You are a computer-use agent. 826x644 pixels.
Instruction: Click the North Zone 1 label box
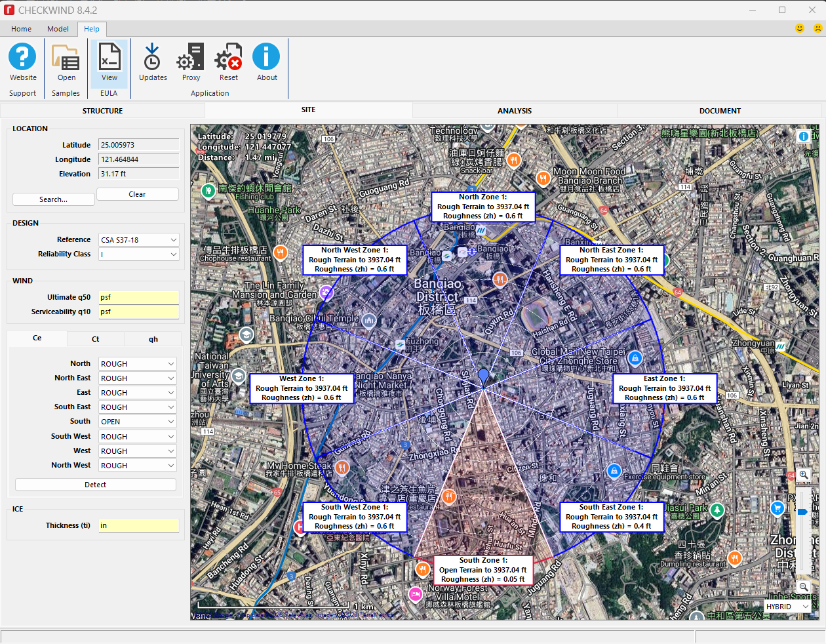483,207
